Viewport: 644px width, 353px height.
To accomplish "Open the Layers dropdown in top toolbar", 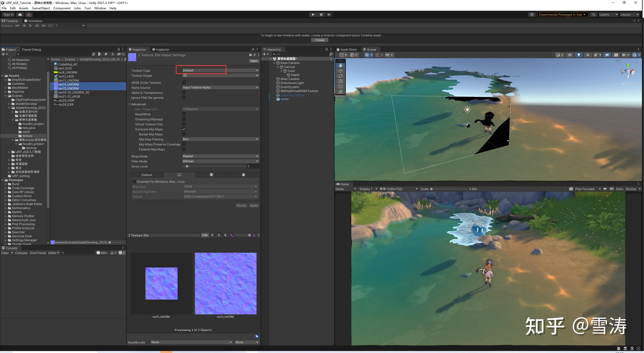I will point(608,15).
